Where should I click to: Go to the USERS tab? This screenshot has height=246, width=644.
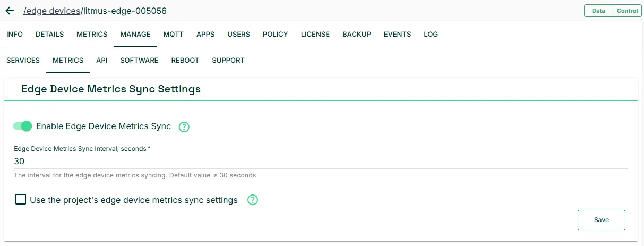[x=239, y=34]
